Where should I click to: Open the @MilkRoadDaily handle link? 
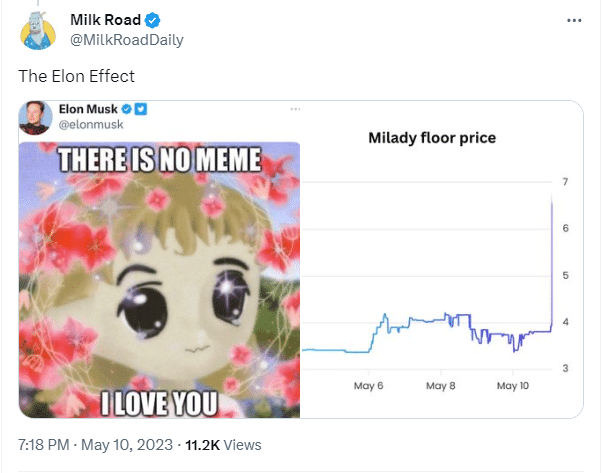127,40
